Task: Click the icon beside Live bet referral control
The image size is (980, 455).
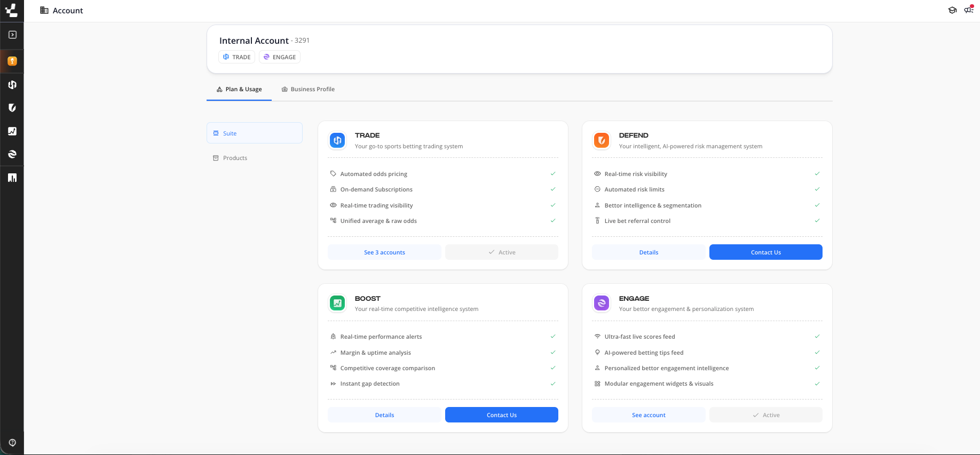Action: point(597,220)
